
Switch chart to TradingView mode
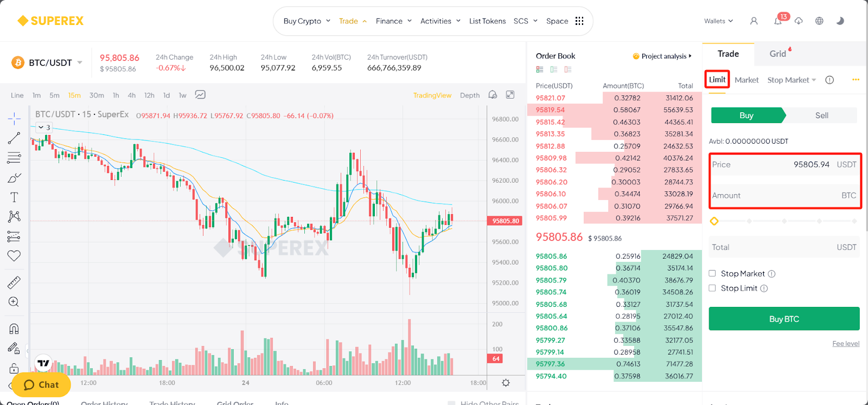(x=432, y=95)
